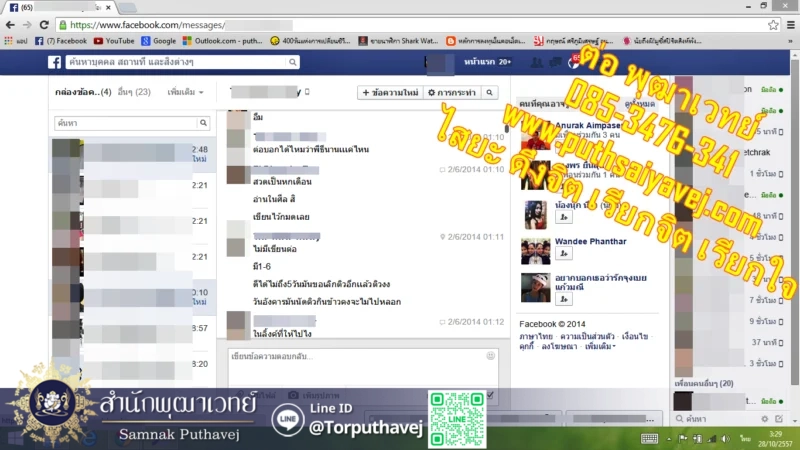Click the เงื่อนไข terms link
Image resolution: width=800 pixels, height=450 pixels.
coord(635,336)
